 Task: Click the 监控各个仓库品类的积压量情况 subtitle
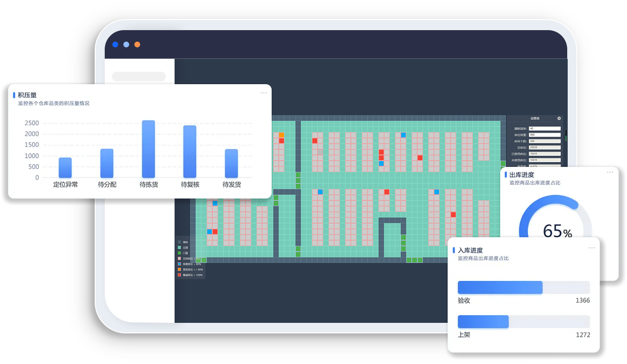(54, 103)
